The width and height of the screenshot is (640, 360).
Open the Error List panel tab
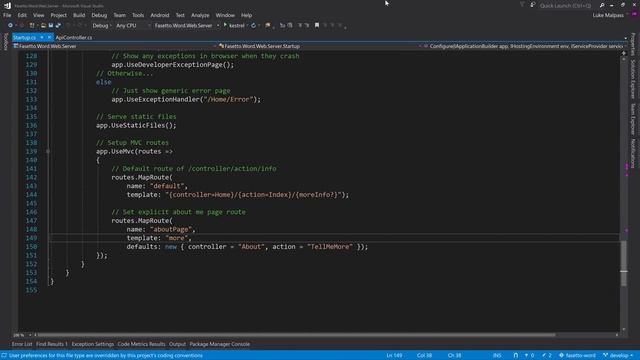[x=22, y=344]
